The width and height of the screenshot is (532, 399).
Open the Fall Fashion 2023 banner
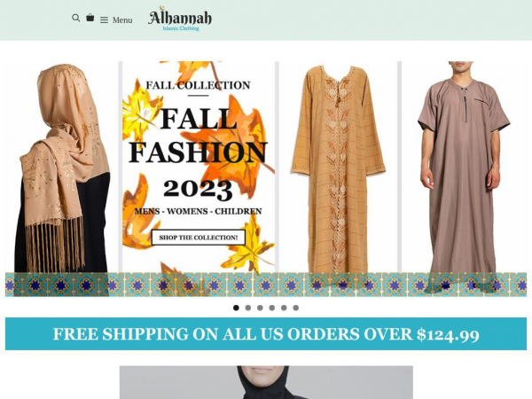click(199, 167)
